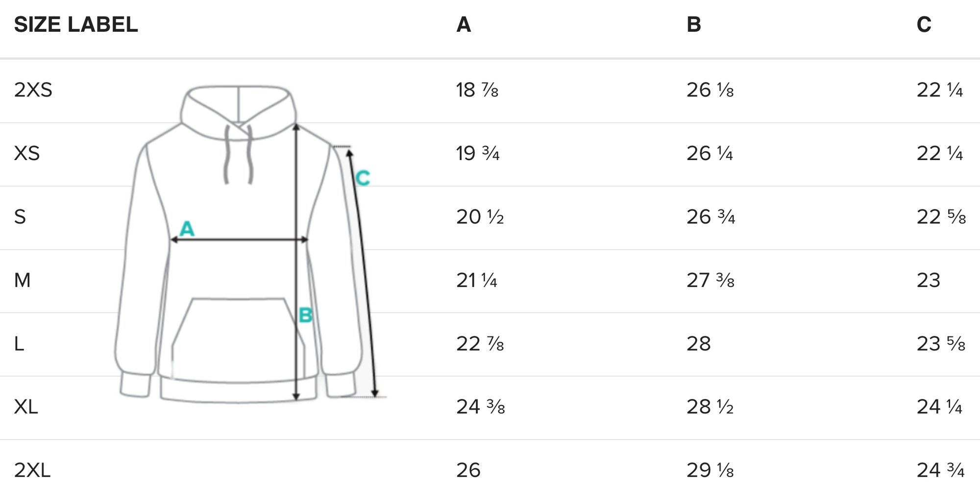Click the 24 ¼ value in XL row

940,407
